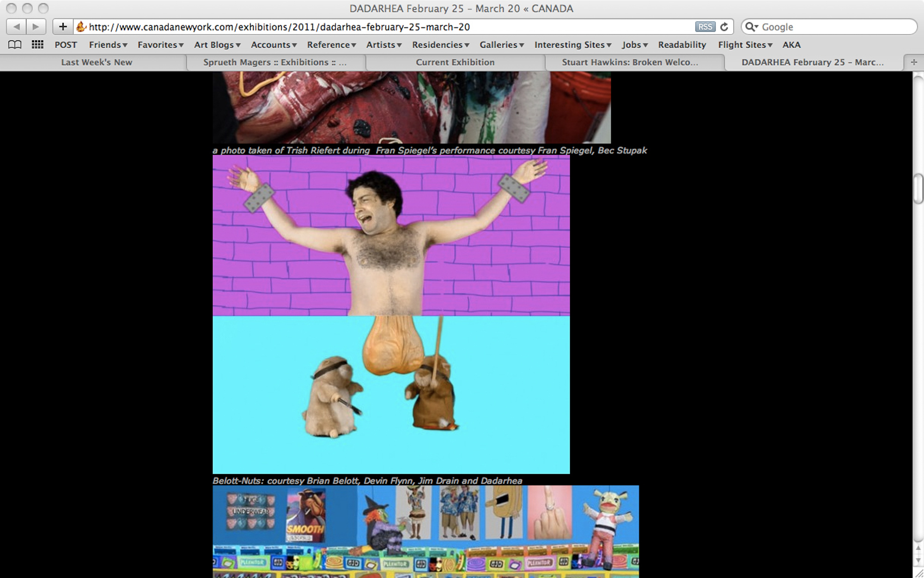Expand the Artists bookmarks folder
Image resolution: width=924 pixels, height=578 pixels.
(x=384, y=45)
